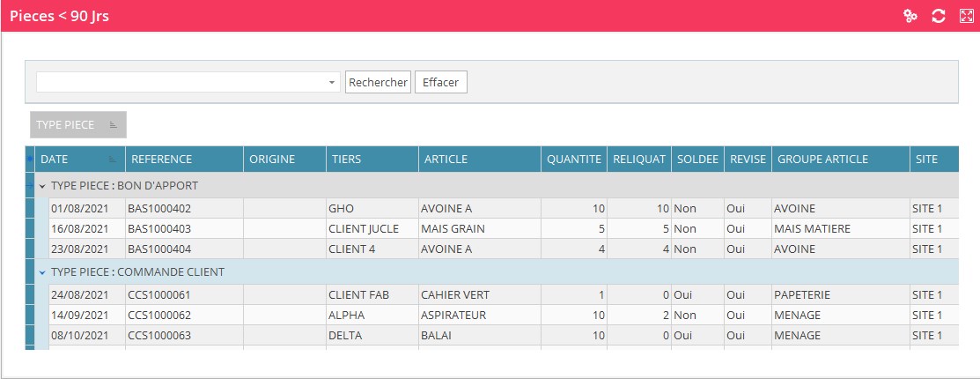Click the SOLDEE column header
The height and width of the screenshot is (379, 980).
click(x=697, y=160)
